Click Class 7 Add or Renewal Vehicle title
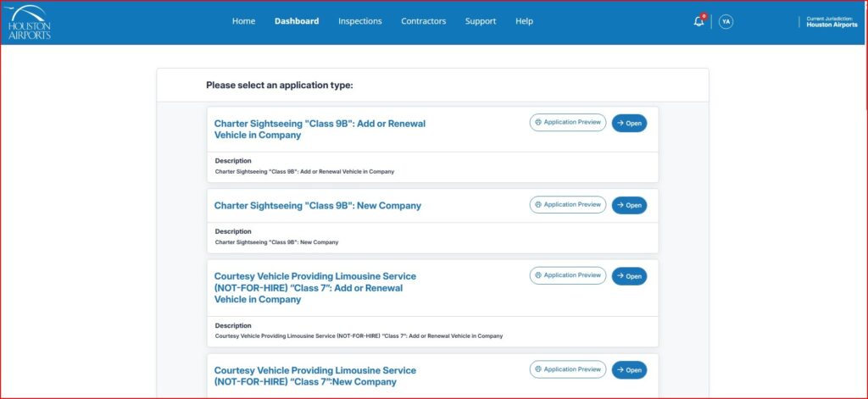This screenshot has height=399, width=868. 314,288
